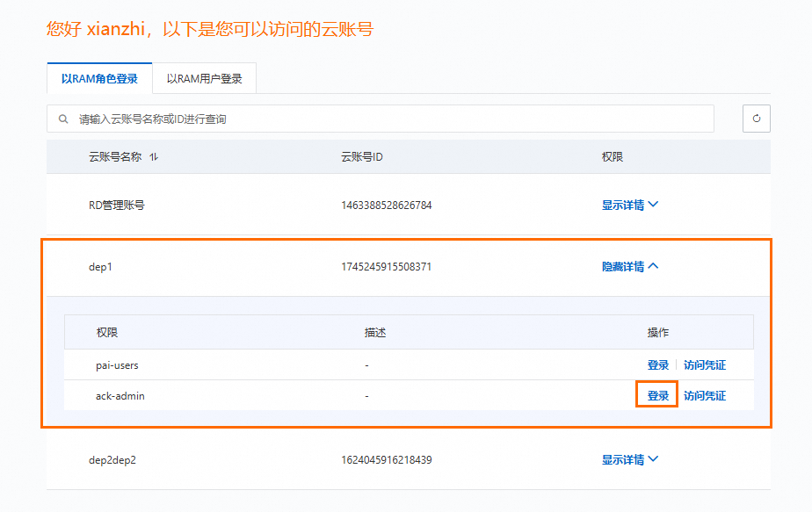Viewport: 812px width, 512px height.
Task: Switch to 以RAM用户登录 tab
Action: (205, 79)
